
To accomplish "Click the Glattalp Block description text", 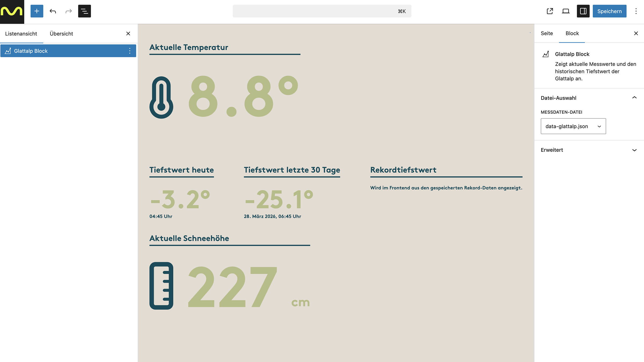I will (x=595, y=71).
